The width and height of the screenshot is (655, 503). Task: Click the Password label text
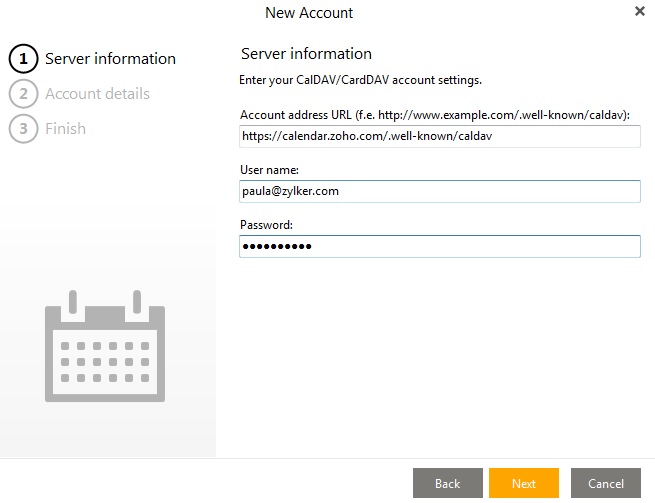tap(266, 225)
